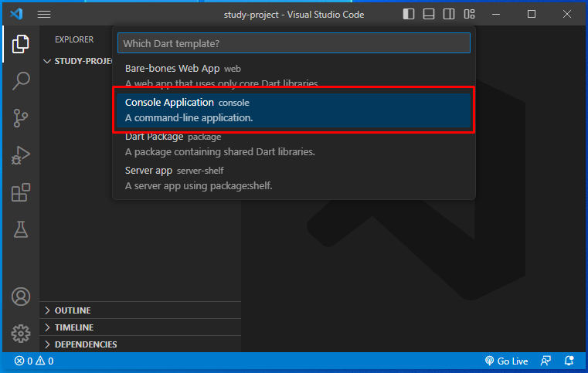Select the Console Application template
The width and height of the screenshot is (588, 373).
pyautogui.click(x=294, y=110)
